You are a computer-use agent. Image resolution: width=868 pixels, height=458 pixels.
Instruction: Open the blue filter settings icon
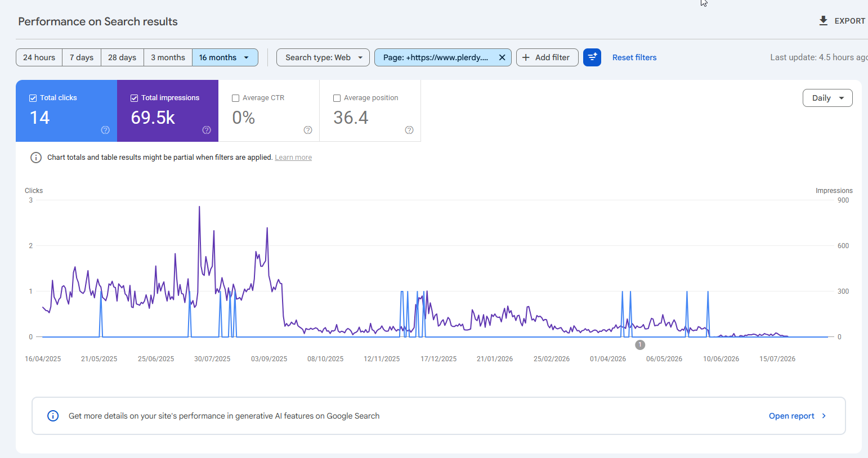pyautogui.click(x=592, y=57)
